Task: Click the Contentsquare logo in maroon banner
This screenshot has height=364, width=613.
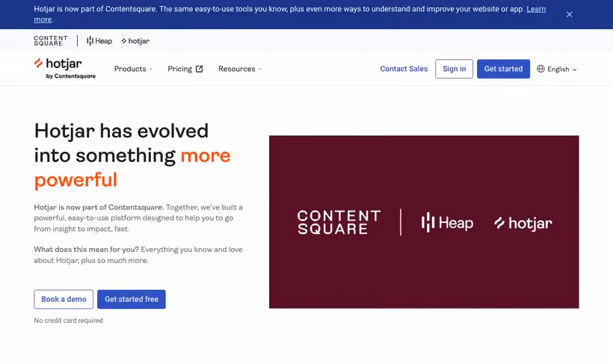Action: coord(339,222)
